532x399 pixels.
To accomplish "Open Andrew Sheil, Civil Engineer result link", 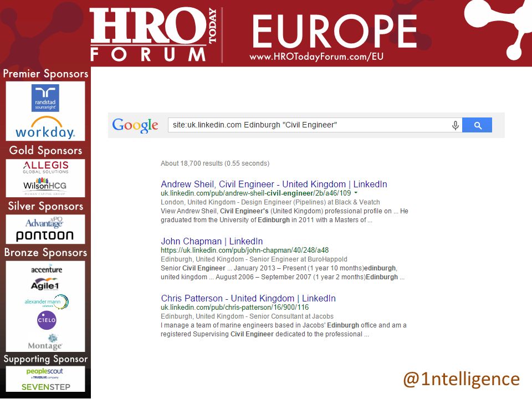I will pyautogui.click(x=274, y=184).
